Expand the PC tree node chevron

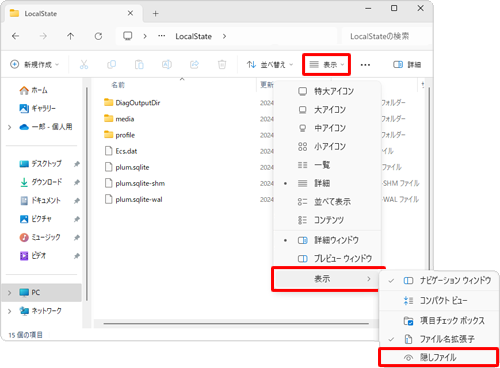[x=9, y=293]
